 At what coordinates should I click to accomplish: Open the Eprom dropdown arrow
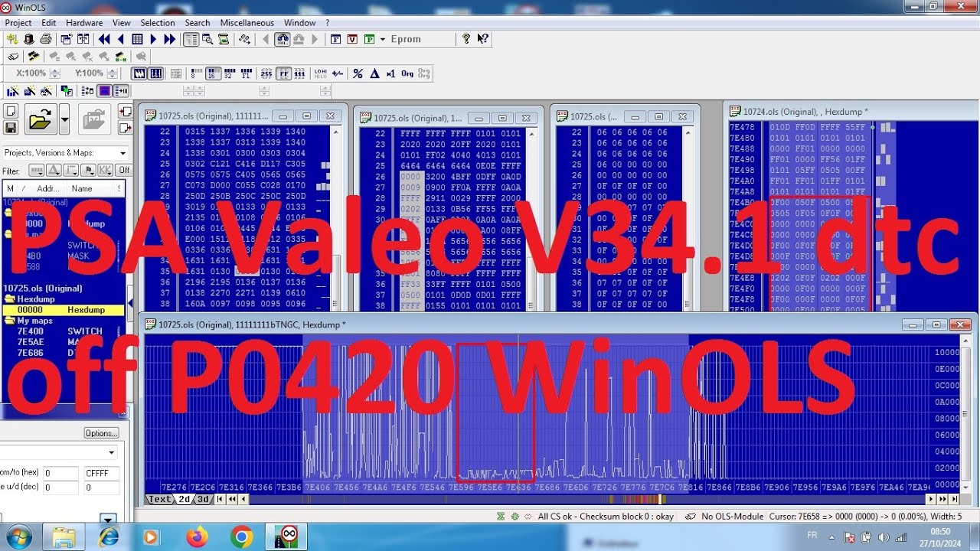click(383, 39)
